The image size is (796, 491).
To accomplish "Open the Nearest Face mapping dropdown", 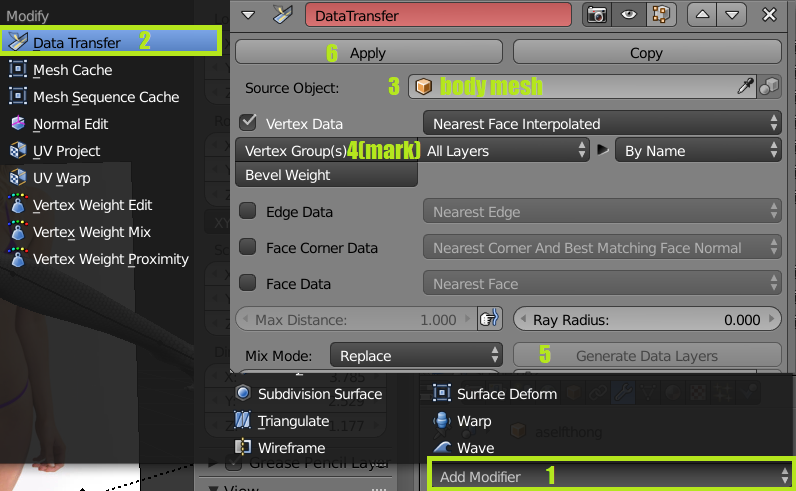I will pyautogui.click(x=602, y=283).
